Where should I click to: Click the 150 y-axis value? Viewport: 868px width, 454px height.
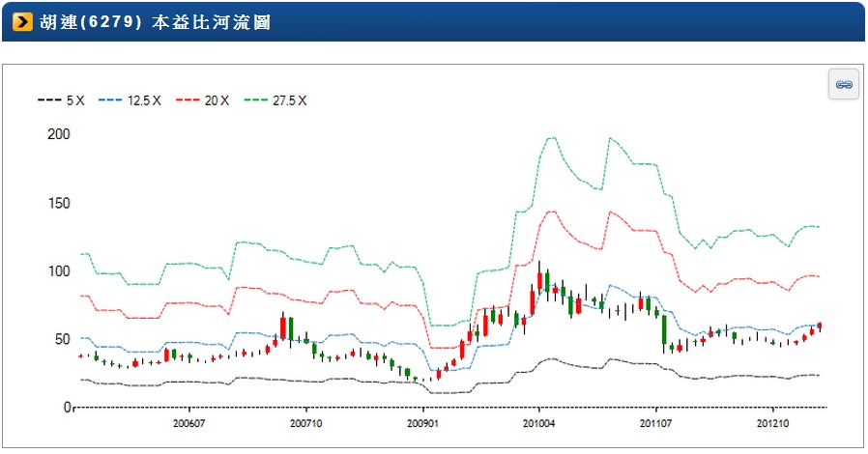click(x=59, y=203)
